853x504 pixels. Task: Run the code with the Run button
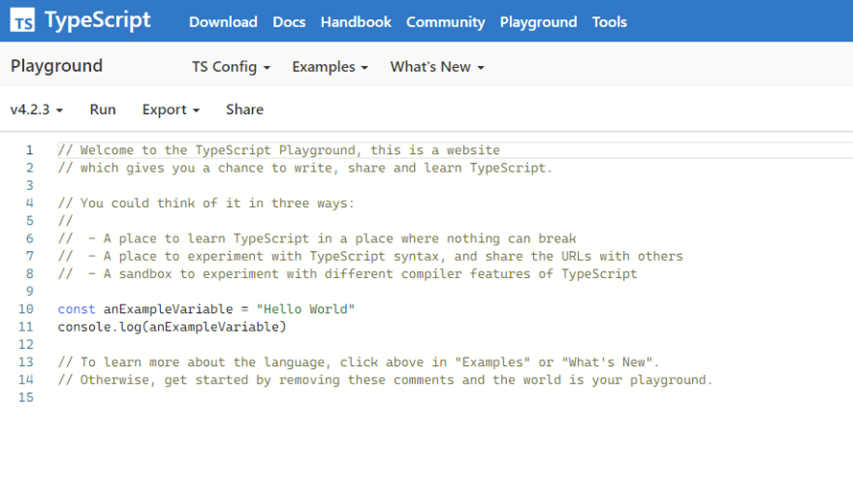(103, 110)
